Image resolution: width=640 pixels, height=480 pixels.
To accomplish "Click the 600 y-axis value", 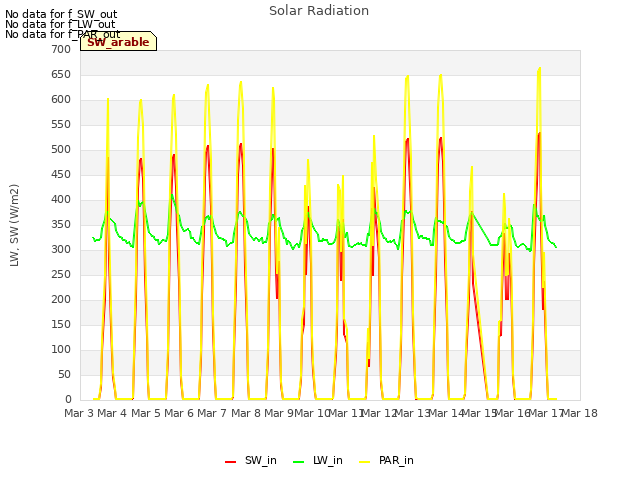I will click(x=61, y=100).
